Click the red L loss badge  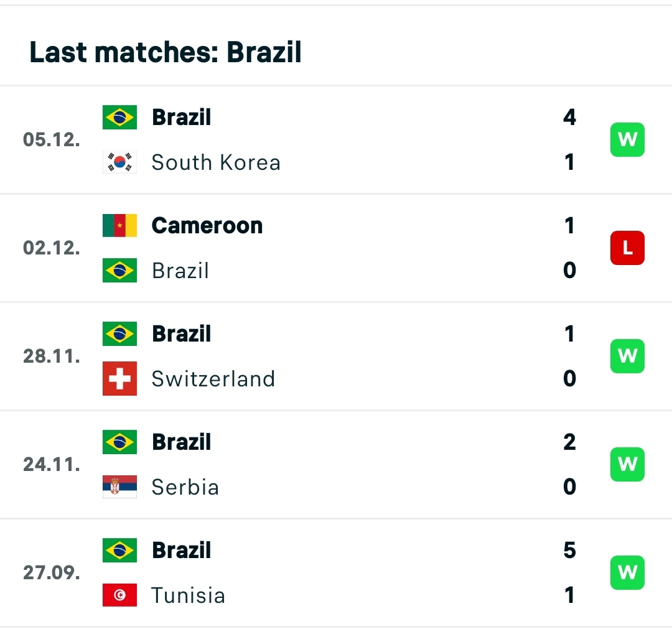(x=627, y=248)
